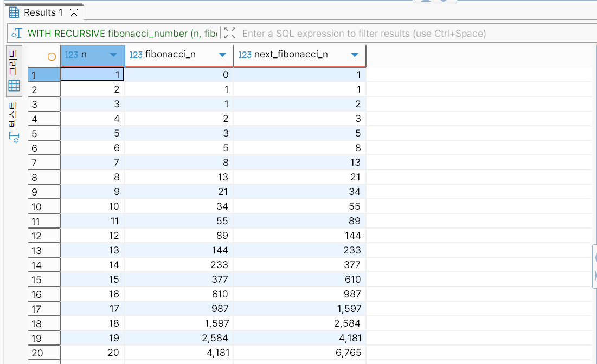Open the next_fibonacci_n column dropdown arrow
This screenshot has height=364, width=597.
(355, 55)
